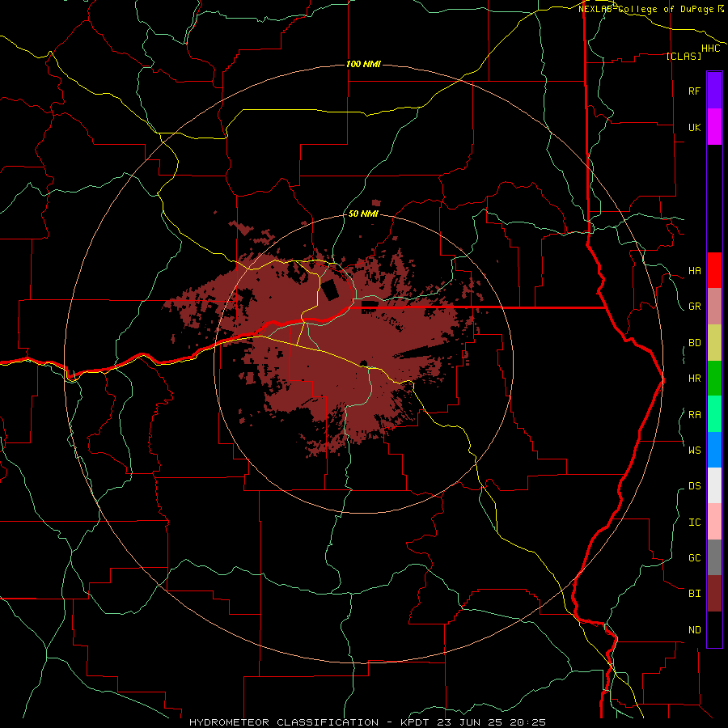Screen dimensions: 728x728
Task: Click the WS blue legend swatch
Action: [x=714, y=450]
